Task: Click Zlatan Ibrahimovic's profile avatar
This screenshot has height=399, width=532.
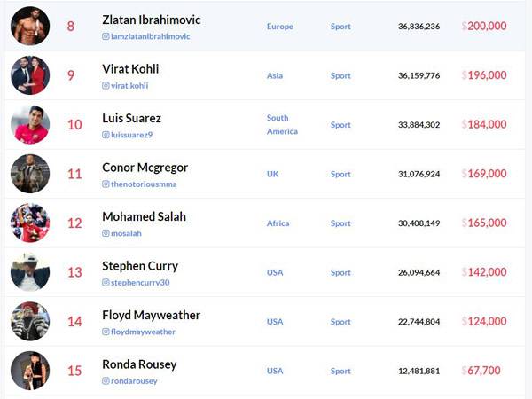Action: click(30, 27)
